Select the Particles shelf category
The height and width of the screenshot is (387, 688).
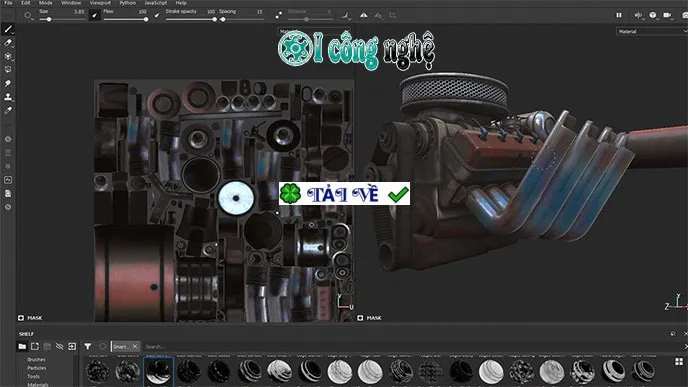[x=37, y=368]
